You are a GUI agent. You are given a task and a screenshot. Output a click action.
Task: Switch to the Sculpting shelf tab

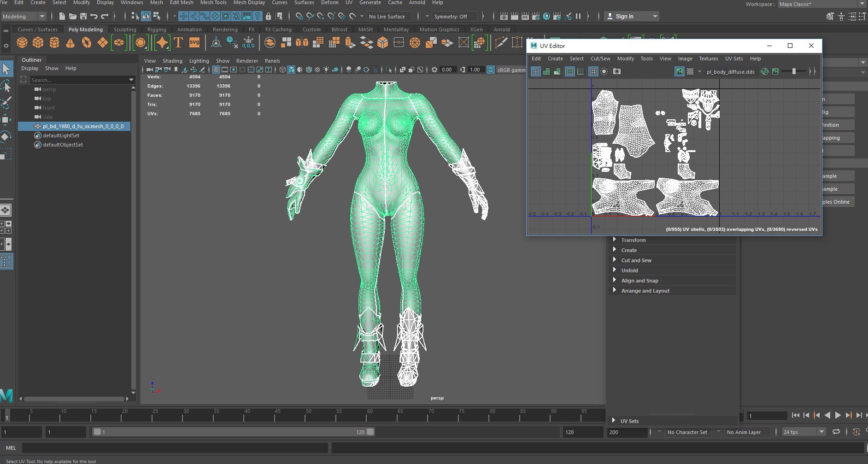click(125, 29)
